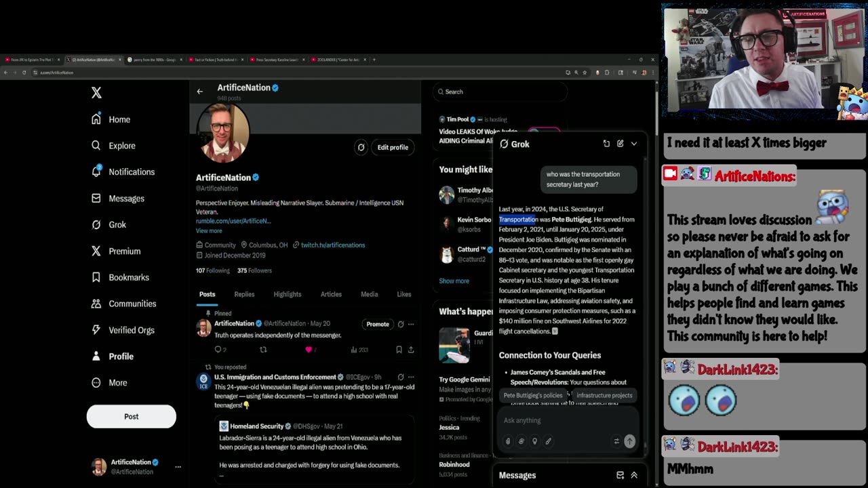
Task: Click the white Post button
Action: point(131,416)
